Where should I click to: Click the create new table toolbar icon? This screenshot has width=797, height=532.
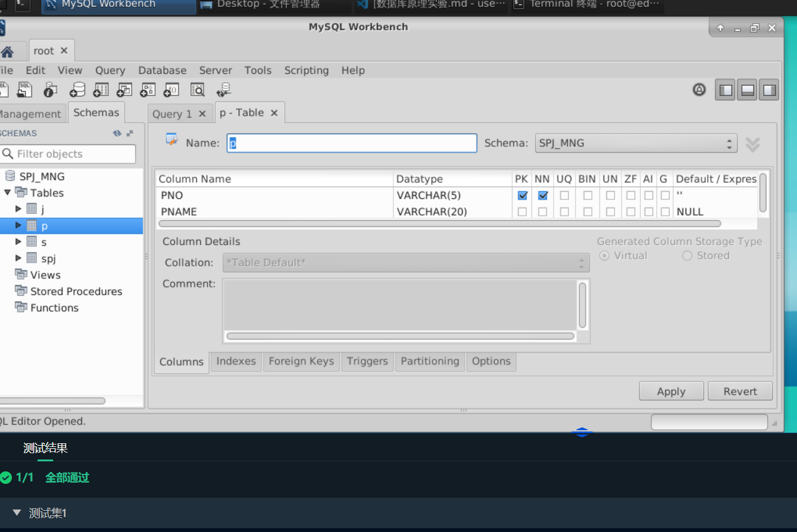[x=101, y=90]
